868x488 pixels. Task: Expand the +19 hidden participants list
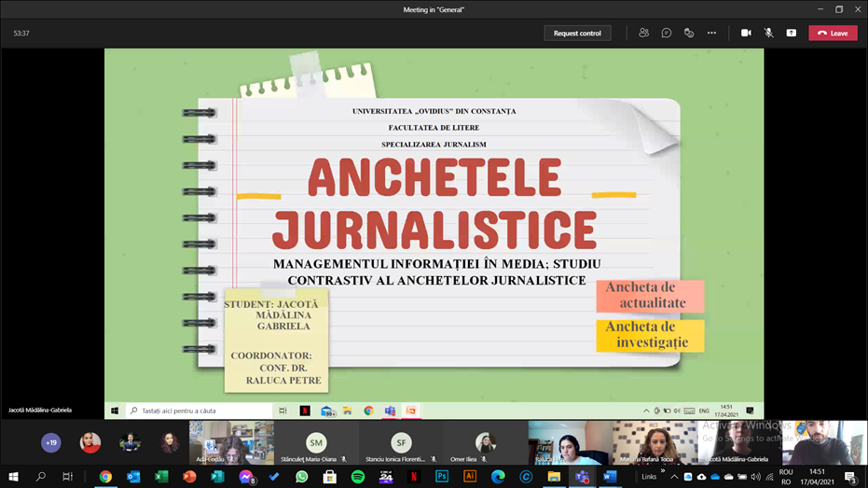click(51, 442)
